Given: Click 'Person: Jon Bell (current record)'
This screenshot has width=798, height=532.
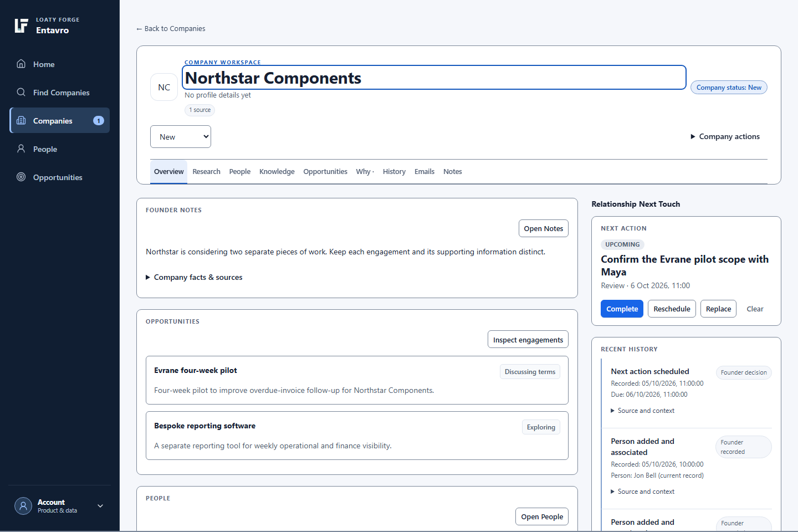Looking at the screenshot, I should pyautogui.click(x=657, y=475).
